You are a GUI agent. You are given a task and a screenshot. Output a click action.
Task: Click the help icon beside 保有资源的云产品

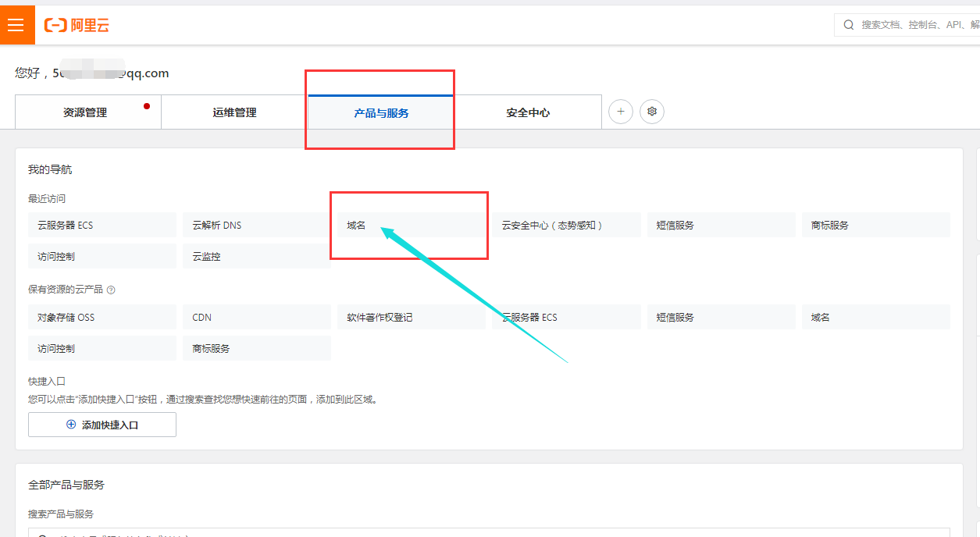point(111,290)
